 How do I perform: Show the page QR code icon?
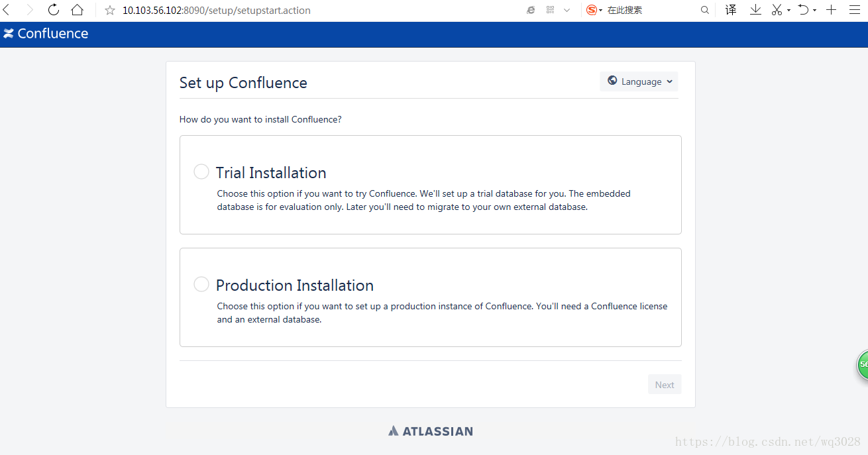[550, 10]
